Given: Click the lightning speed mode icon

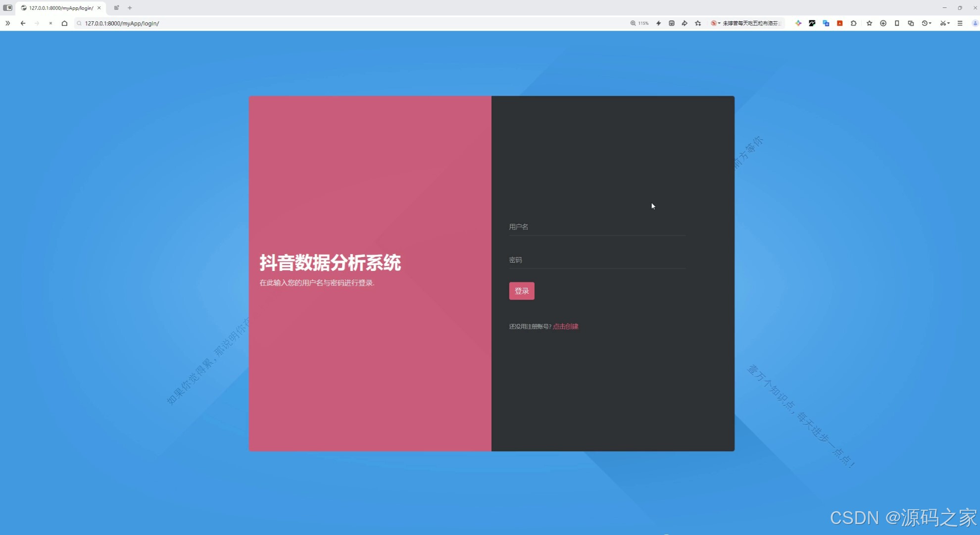Looking at the screenshot, I should [658, 23].
